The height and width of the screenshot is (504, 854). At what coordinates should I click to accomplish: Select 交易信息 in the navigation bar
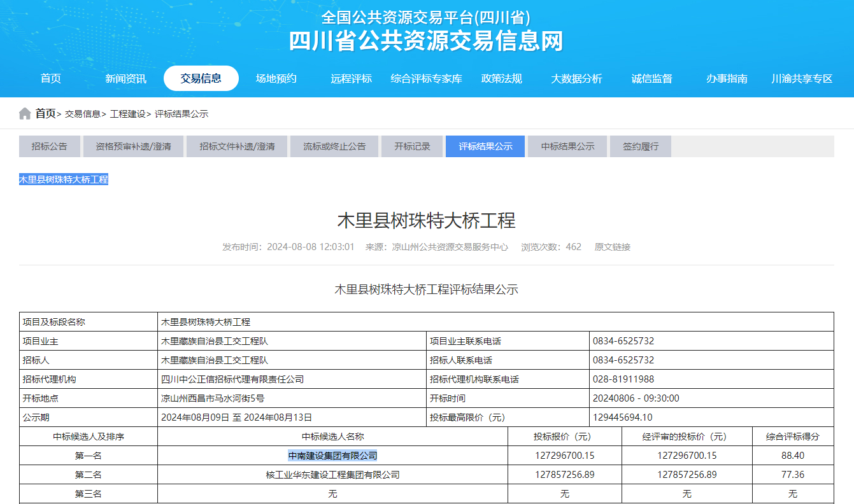pos(201,78)
